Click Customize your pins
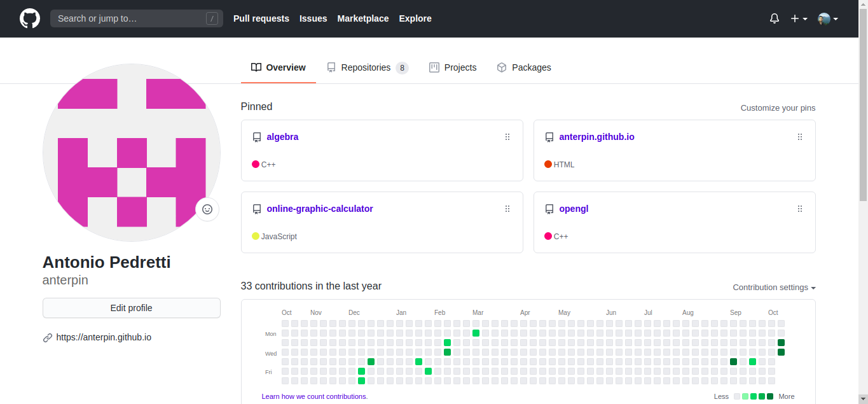 pos(778,108)
